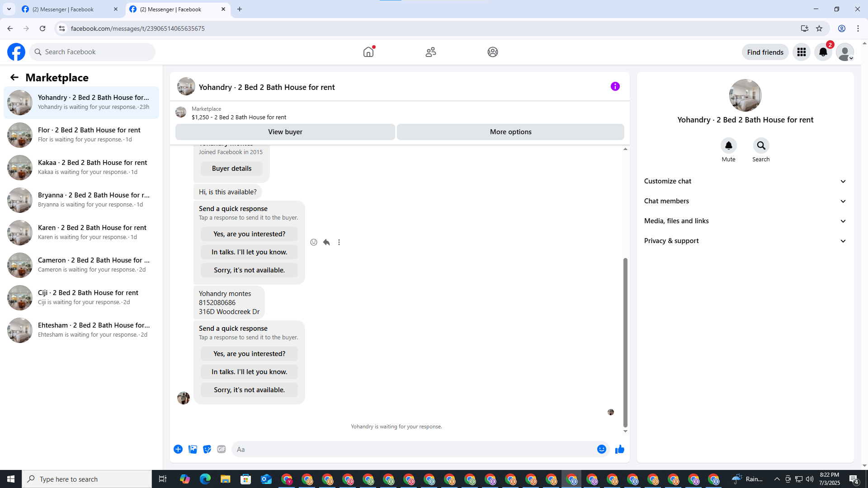868x488 pixels.
Task: Click the thumbs up like icon
Action: point(619,449)
